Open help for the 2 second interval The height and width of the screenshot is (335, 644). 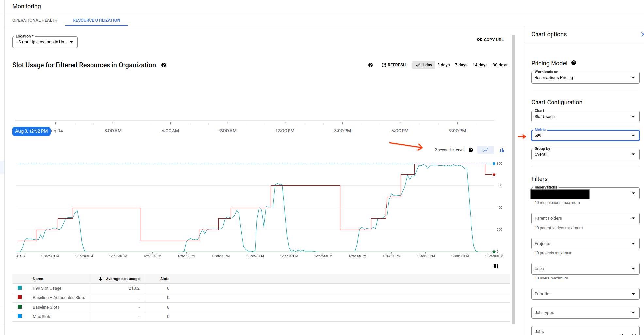tap(471, 150)
